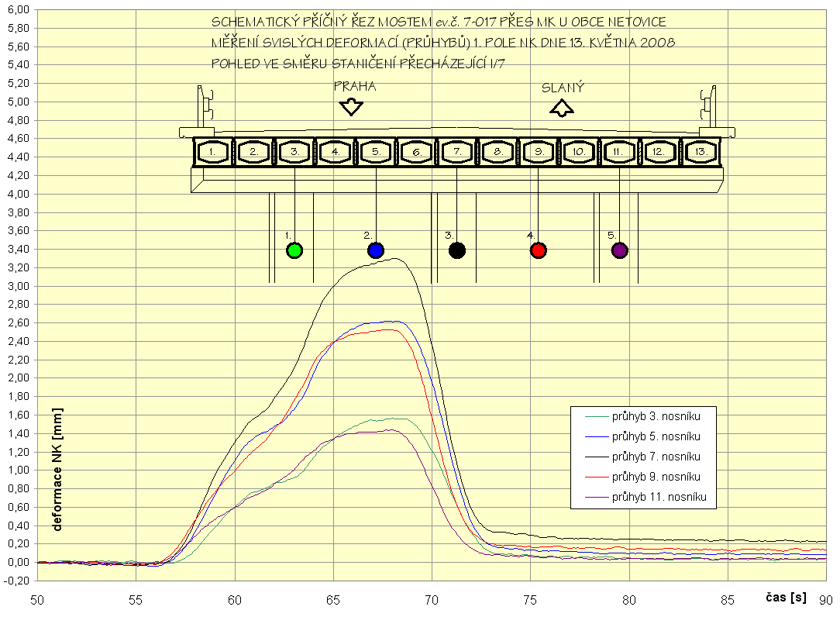The height and width of the screenshot is (617, 840).
Task: Click the green sensor 1 circle
Action: pyautogui.click(x=294, y=250)
